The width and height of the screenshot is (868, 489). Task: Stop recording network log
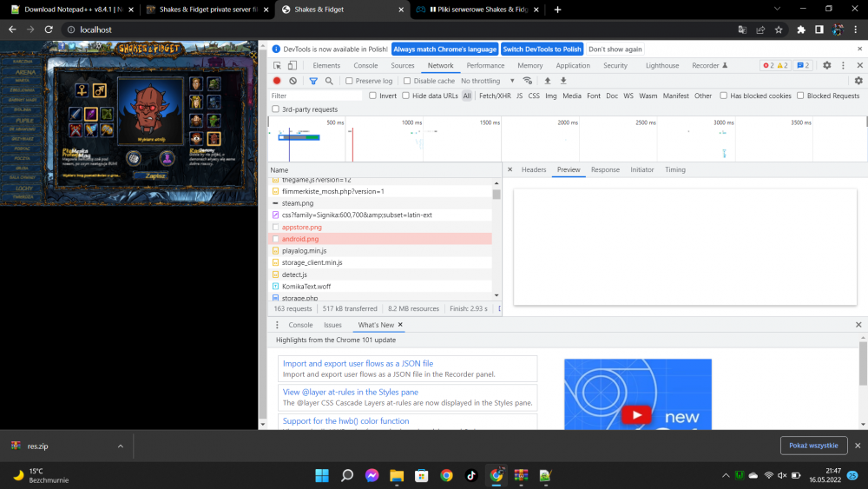tap(277, 81)
